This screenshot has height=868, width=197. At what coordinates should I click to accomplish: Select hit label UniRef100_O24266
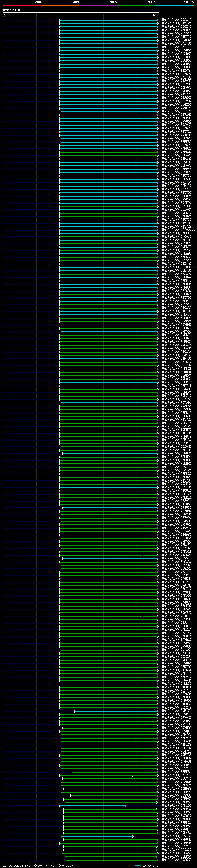[x=177, y=104]
